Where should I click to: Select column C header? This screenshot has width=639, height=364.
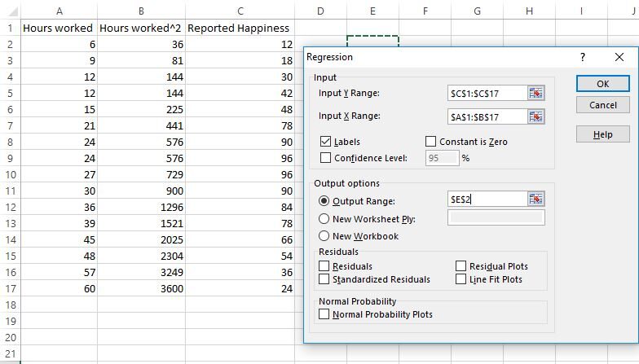point(240,11)
